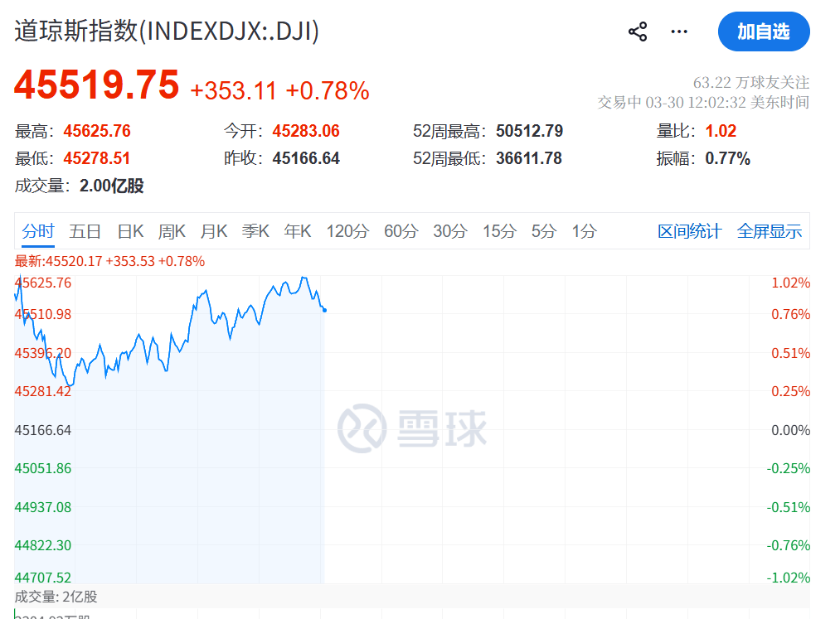This screenshot has height=619, width=840.
Task: Open the 周K chart tab
Action: [x=172, y=232]
